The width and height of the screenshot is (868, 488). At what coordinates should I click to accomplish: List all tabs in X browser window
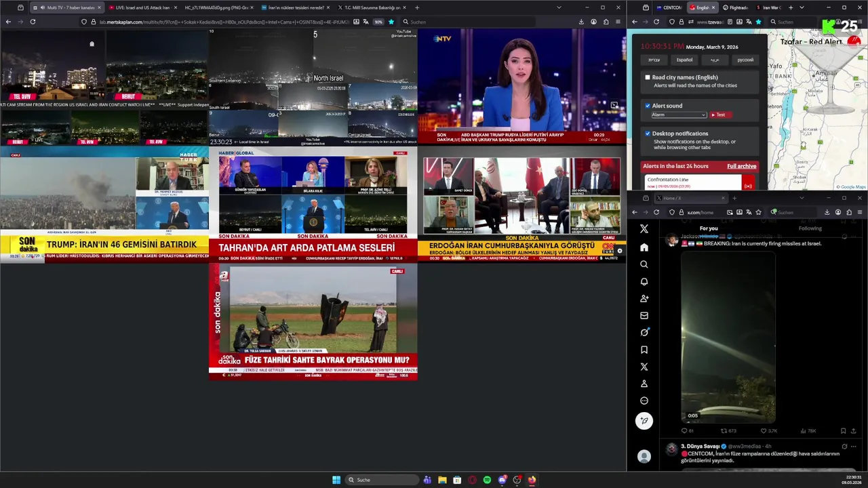pos(802,198)
